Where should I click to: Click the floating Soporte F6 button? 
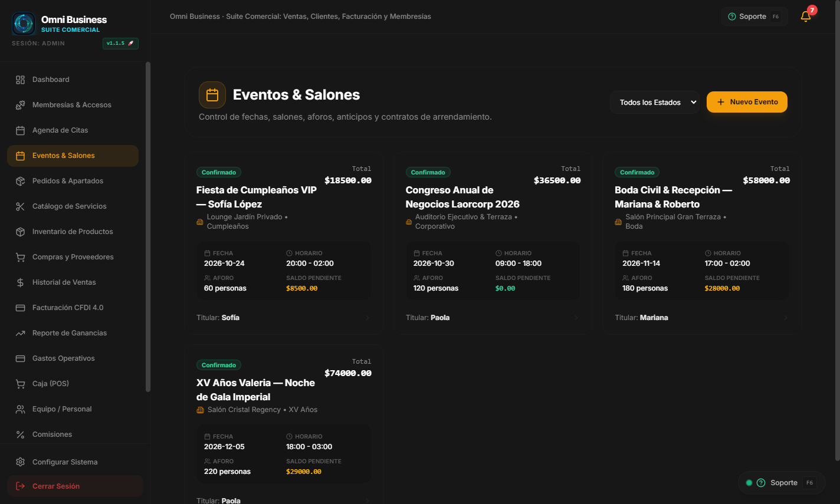[x=782, y=483]
